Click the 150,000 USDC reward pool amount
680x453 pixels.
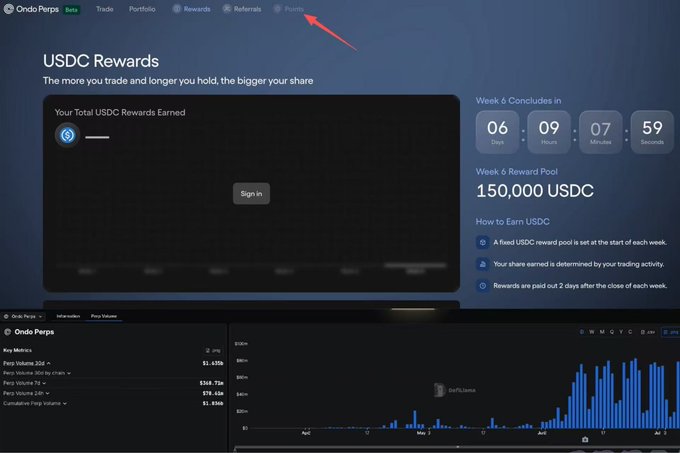coord(535,191)
